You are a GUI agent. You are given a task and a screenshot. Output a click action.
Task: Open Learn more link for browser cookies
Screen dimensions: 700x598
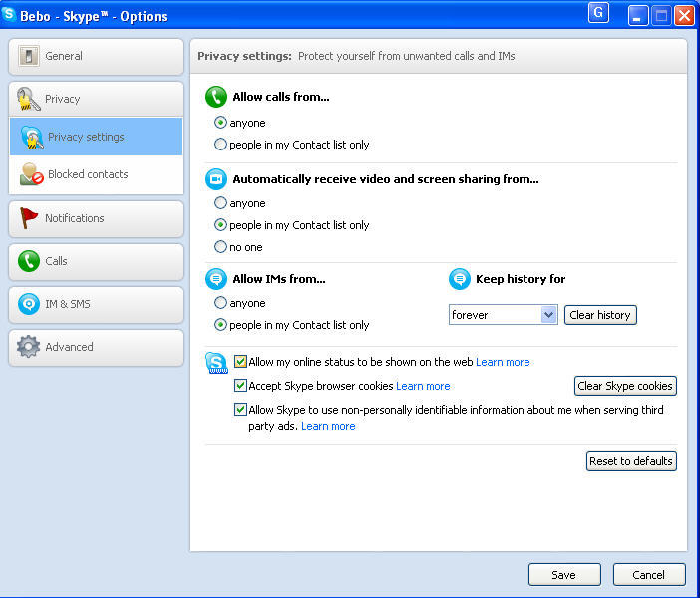pos(423,386)
